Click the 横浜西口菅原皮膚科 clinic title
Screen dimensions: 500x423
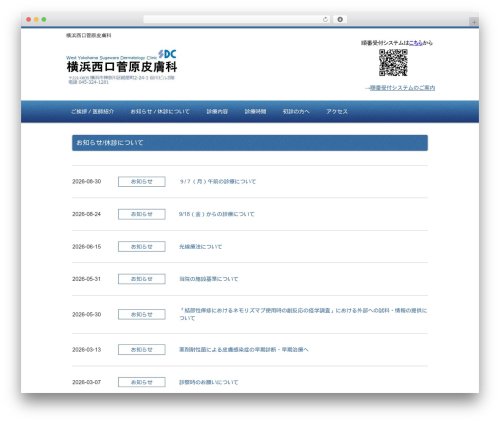tap(122, 67)
